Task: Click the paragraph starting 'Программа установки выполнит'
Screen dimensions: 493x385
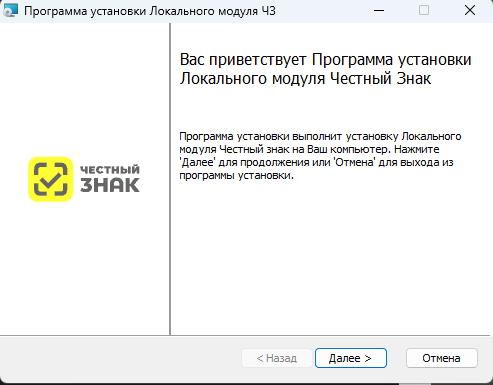Action: tap(320, 156)
